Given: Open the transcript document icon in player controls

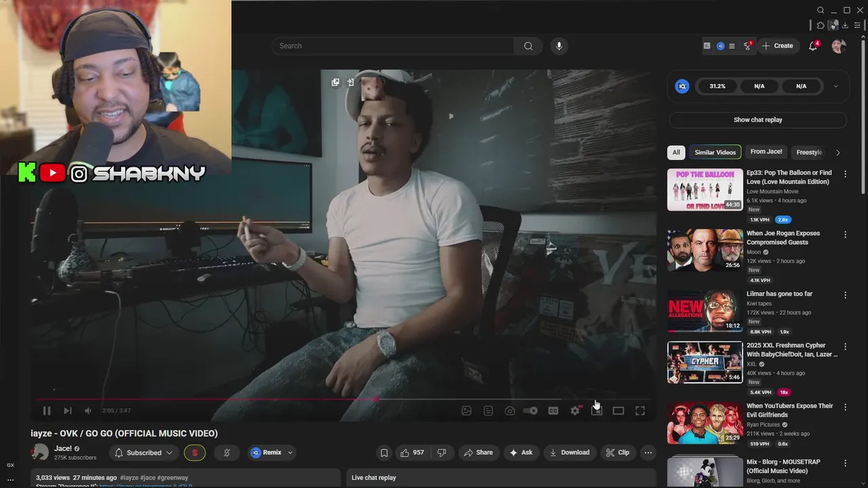Looking at the screenshot, I should click(488, 411).
